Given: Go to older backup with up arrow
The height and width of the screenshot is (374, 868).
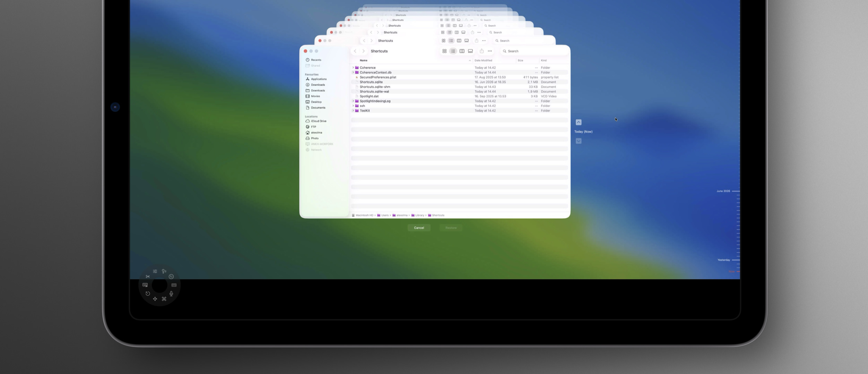Looking at the screenshot, I should 579,122.
